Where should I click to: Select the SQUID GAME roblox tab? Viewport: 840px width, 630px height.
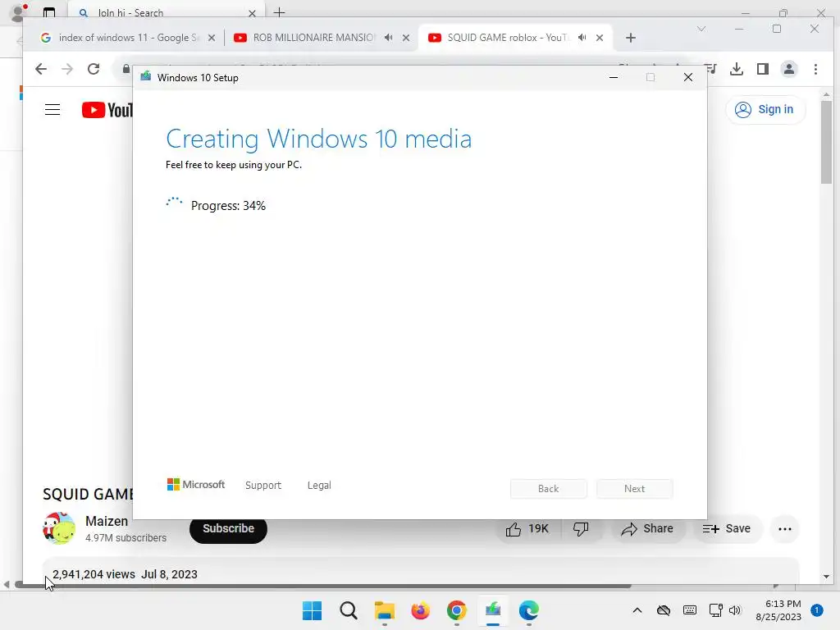(x=515, y=38)
